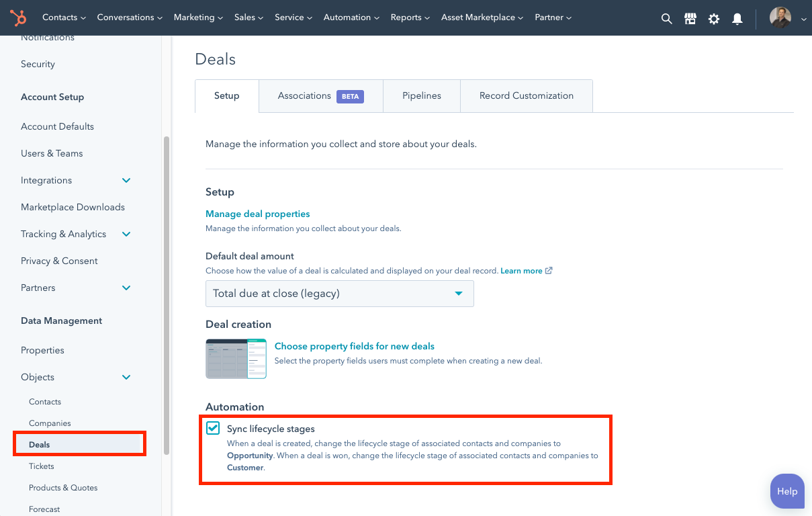Open your profile avatar menu
Viewport: 812px width, 516px height.
(779, 17)
